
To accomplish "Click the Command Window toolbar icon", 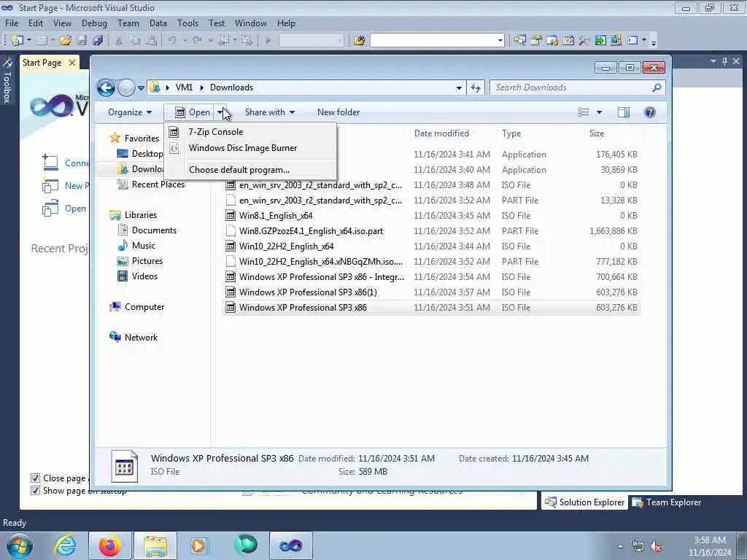I will click(632, 41).
